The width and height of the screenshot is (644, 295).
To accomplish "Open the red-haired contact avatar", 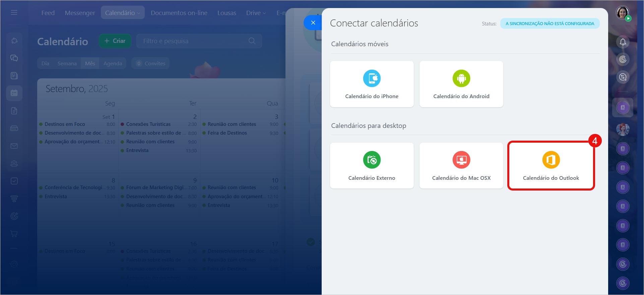I will pyautogui.click(x=623, y=129).
